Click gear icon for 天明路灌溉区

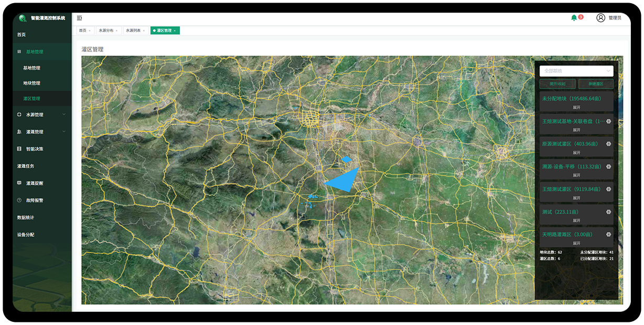coord(608,234)
